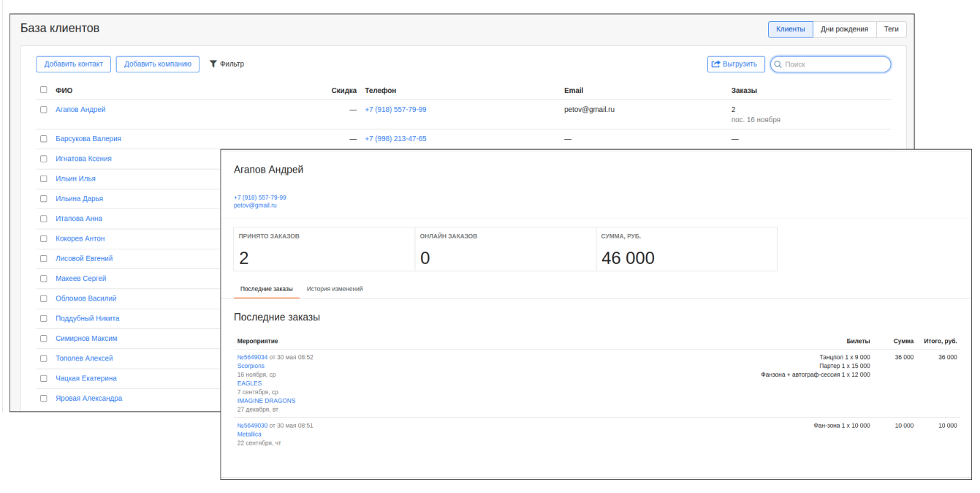Screen dimensions: 980x493
Task: Open order №5649034 details
Action: pos(252,357)
